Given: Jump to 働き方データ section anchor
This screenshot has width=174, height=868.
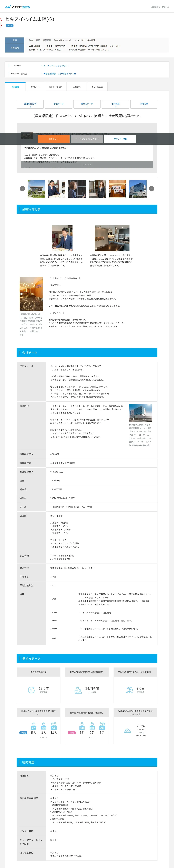Looking at the screenshot, I should [x=87, y=104].
